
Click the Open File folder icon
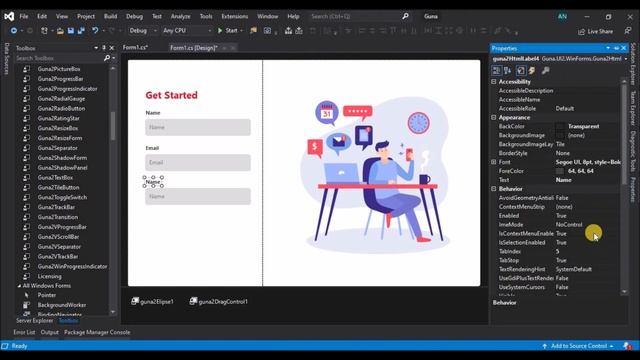pos(60,31)
